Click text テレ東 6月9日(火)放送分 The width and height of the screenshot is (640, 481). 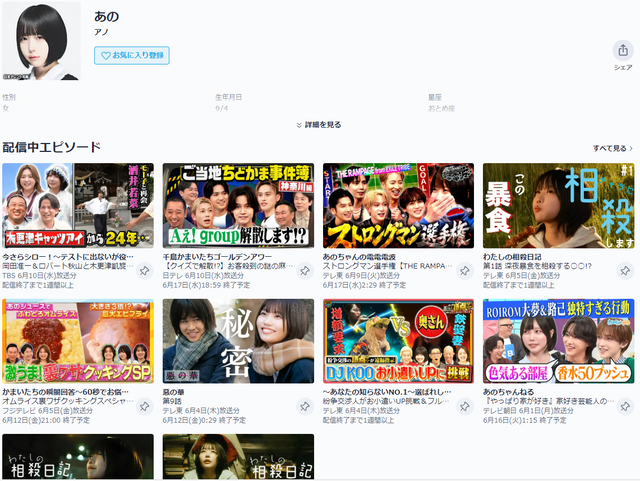(x=361, y=276)
